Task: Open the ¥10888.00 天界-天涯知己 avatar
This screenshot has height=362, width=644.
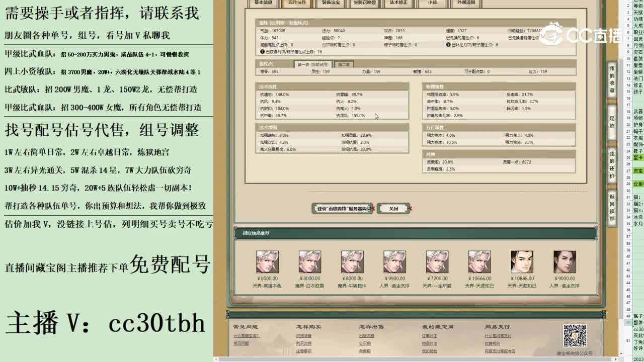Action: [x=522, y=262]
